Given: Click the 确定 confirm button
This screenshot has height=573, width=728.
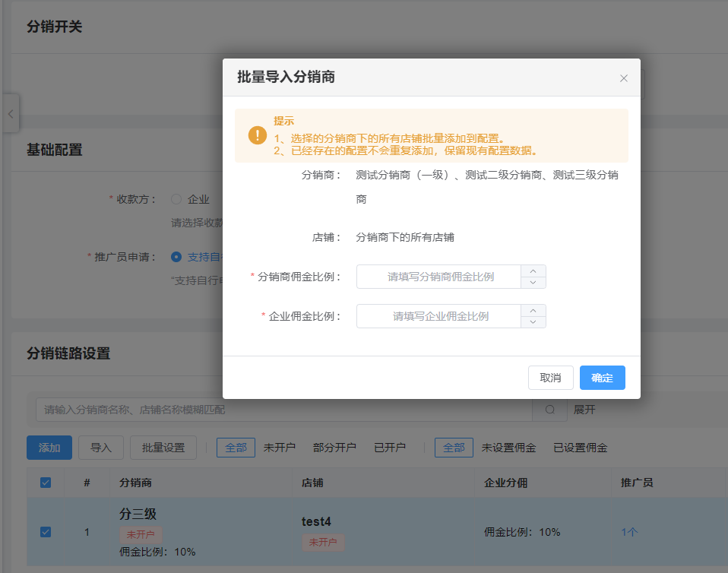Looking at the screenshot, I should [602, 377].
